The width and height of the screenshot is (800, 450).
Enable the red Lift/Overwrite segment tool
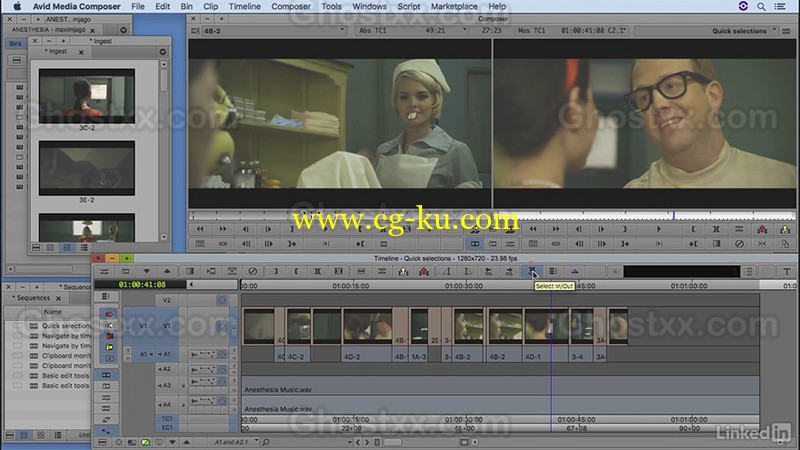tap(109, 314)
